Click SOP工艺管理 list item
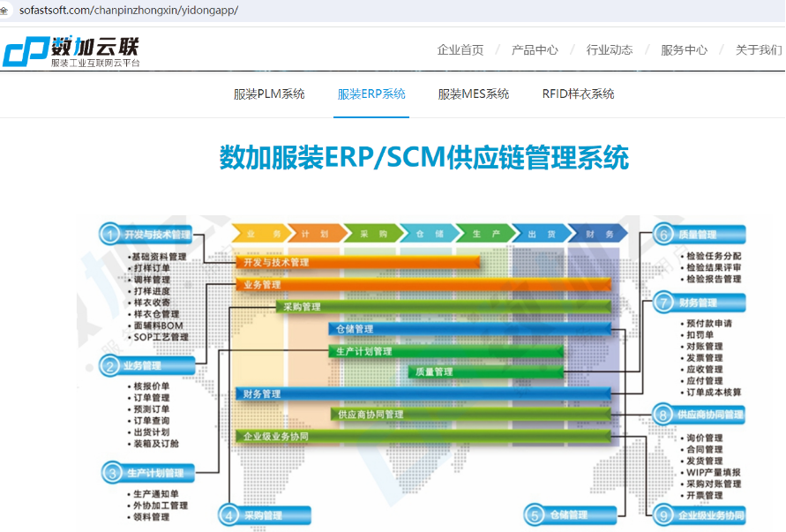The width and height of the screenshot is (786, 532). (160, 337)
